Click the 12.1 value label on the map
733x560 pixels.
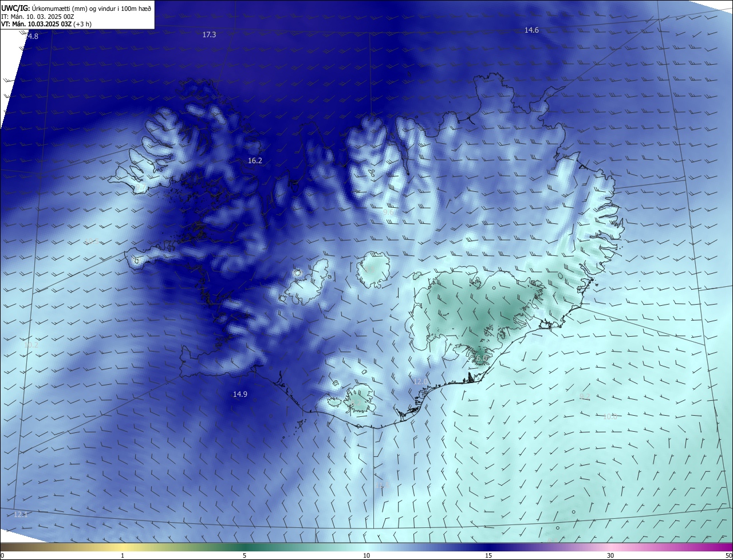[x=21, y=515]
